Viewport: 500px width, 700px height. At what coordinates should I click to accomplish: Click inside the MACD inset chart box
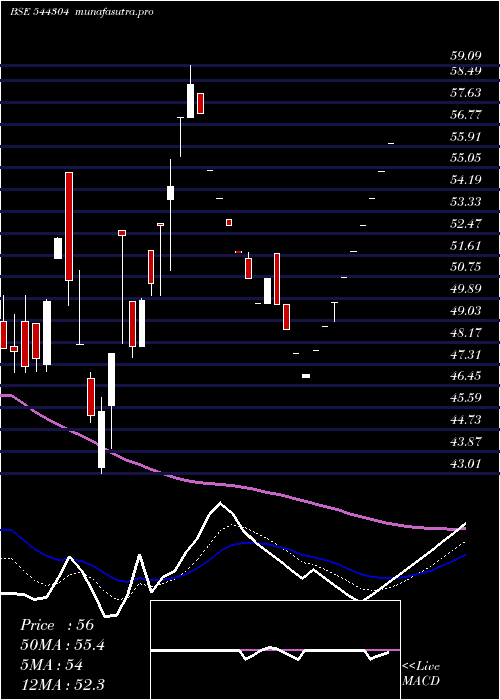(275, 650)
